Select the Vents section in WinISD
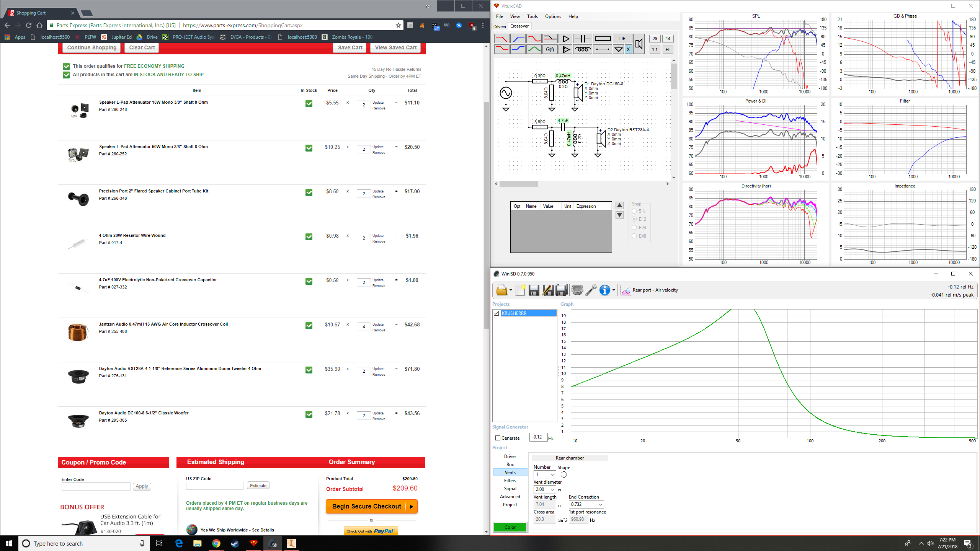980x551 pixels. pyautogui.click(x=510, y=473)
